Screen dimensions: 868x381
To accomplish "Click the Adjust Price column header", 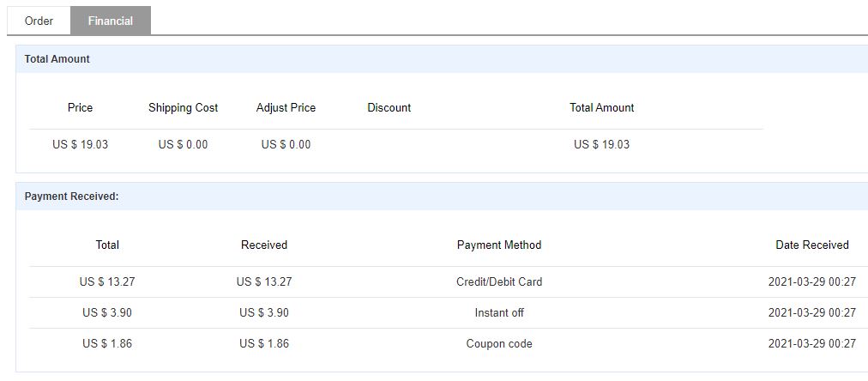I will coord(286,108).
